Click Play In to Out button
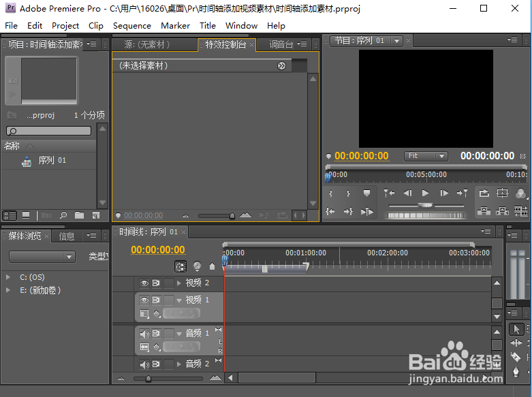Screen dimensions: 532x397 coord(366,212)
